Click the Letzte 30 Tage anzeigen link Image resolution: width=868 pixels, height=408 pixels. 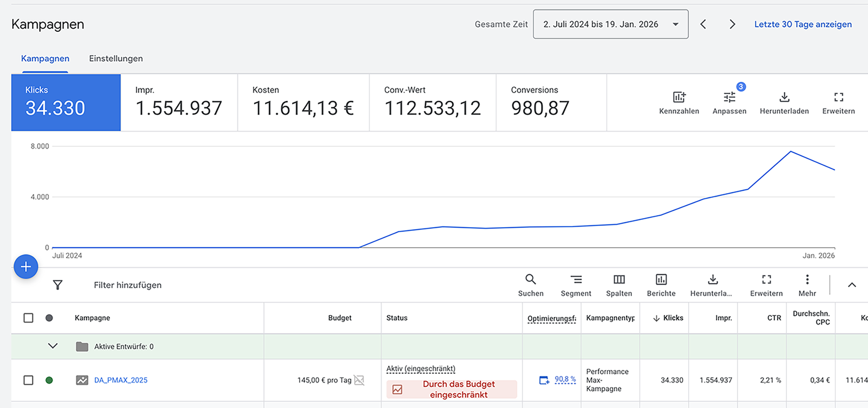pyautogui.click(x=803, y=24)
